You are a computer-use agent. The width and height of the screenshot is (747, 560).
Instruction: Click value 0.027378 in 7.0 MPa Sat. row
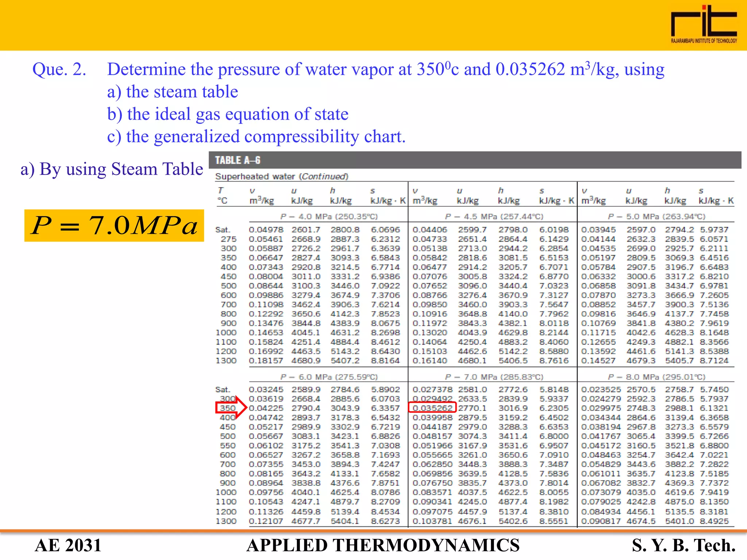[433, 390]
